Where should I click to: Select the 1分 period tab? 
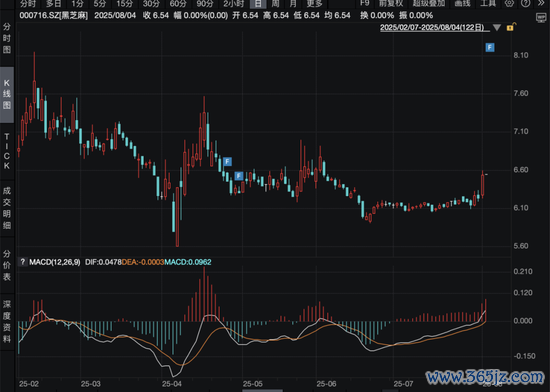pos(78,4)
